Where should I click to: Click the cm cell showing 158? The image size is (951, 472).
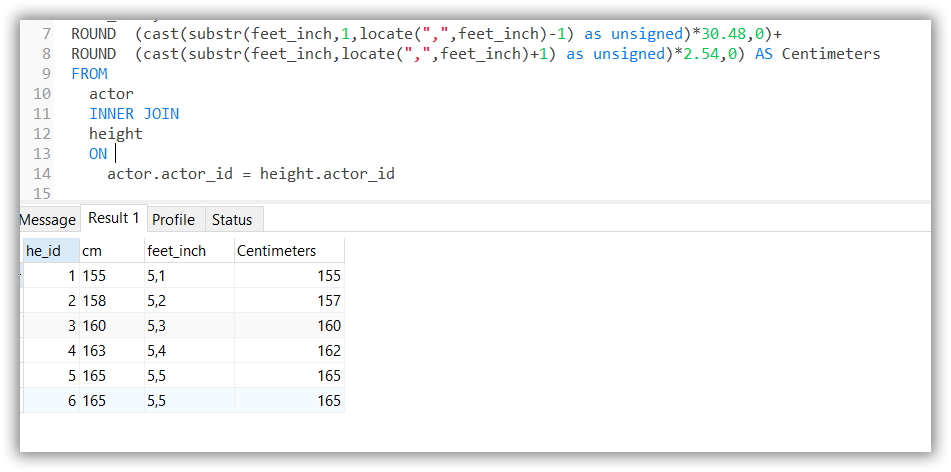[112, 301]
